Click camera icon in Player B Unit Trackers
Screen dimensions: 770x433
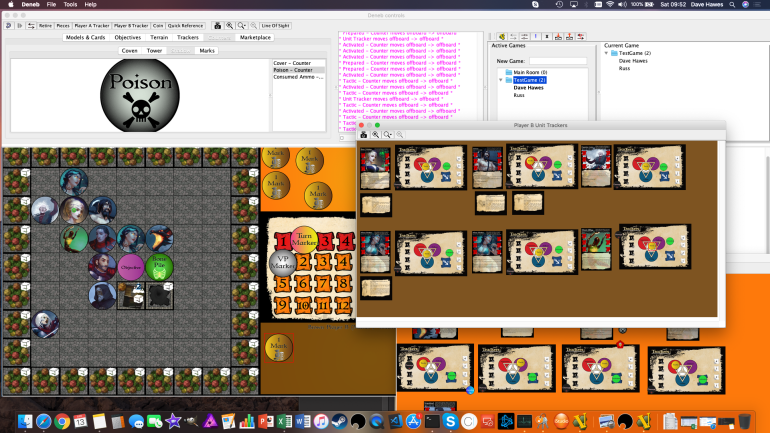(364, 134)
